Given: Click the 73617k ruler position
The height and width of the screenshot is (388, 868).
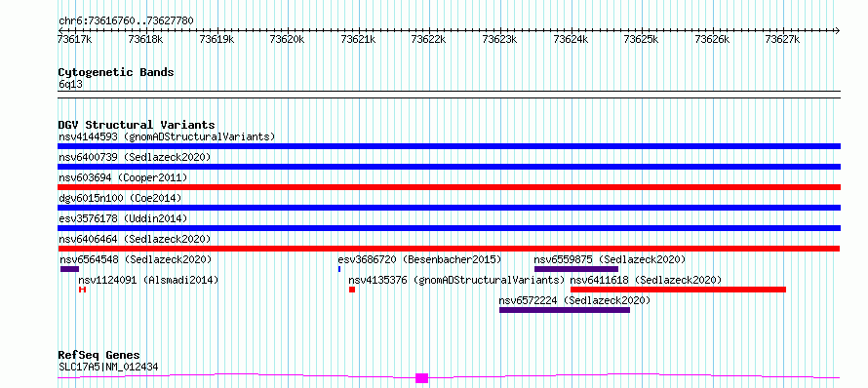Looking at the screenshot, I should tap(75, 39).
